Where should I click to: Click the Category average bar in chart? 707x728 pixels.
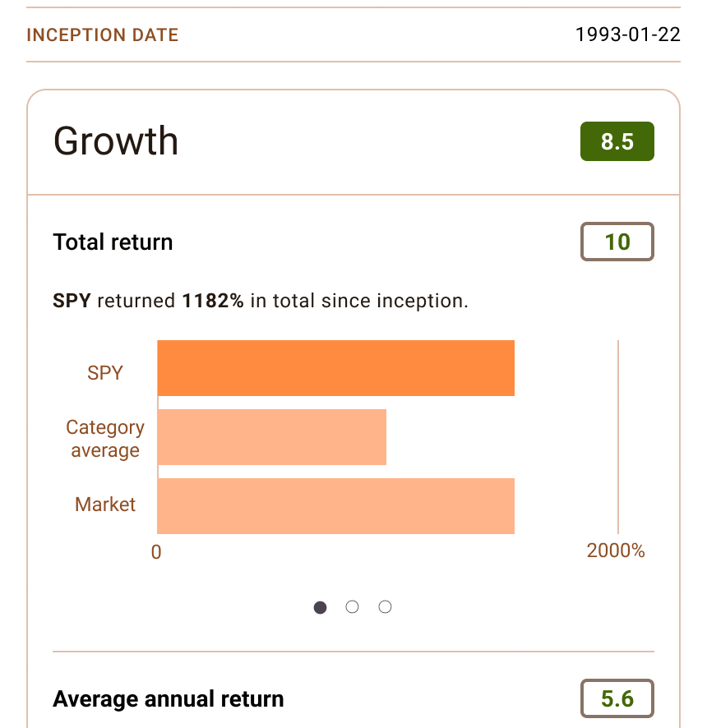(271, 437)
